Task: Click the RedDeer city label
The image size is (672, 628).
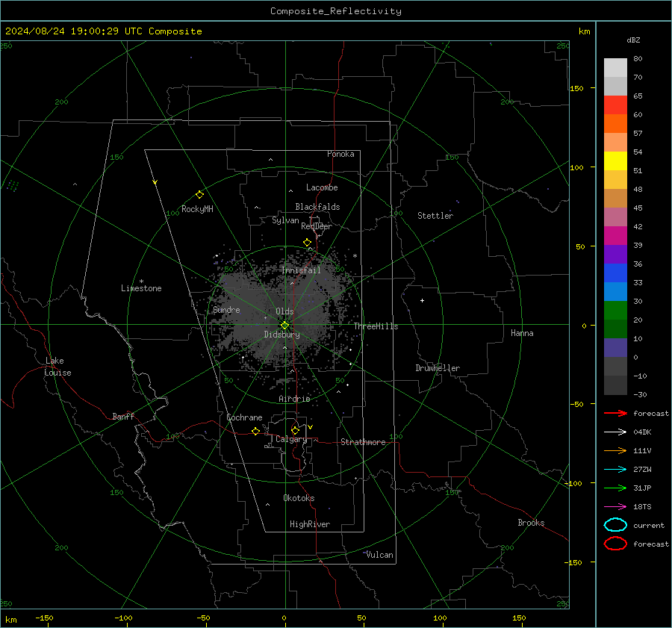Action: click(317, 226)
